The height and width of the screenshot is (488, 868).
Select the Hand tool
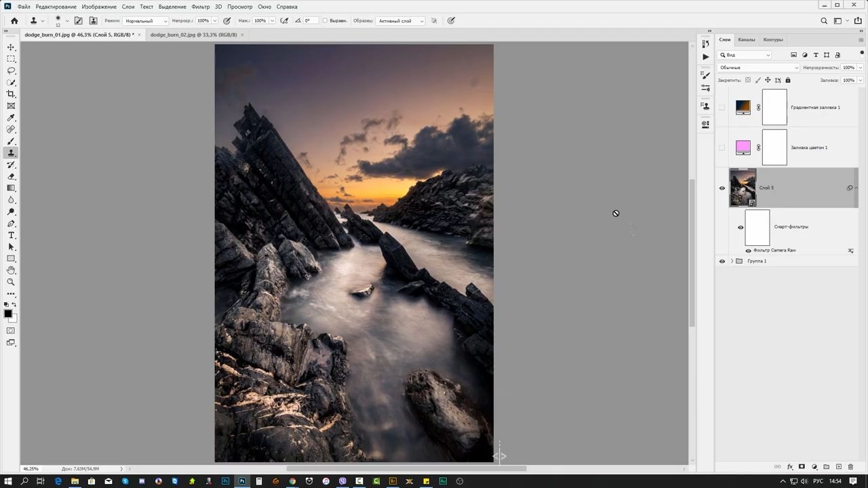pyautogui.click(x=11, y=270)
